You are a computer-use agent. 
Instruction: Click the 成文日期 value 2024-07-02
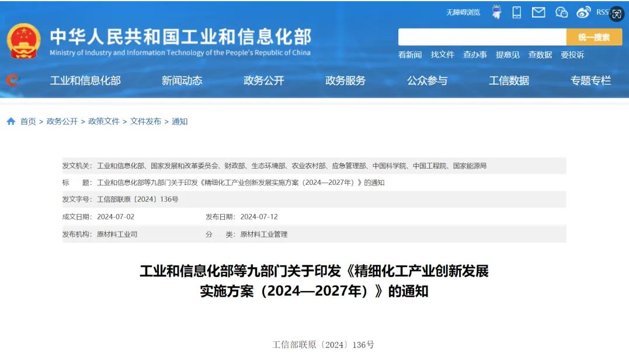pyautogui.click(x=116, y=217)
